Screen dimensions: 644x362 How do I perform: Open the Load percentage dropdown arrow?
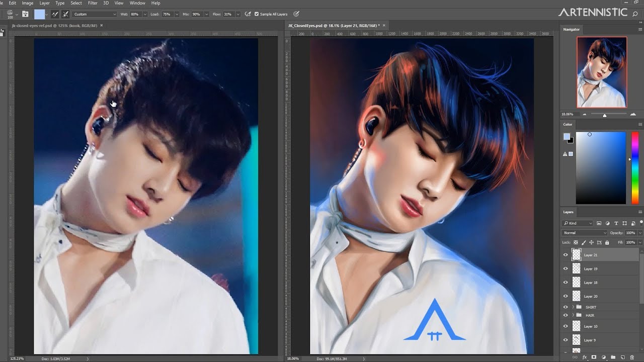click(x=176, y=14)
